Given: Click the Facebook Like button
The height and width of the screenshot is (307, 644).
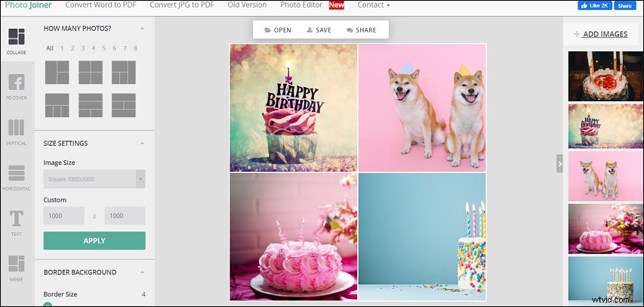Looking at the screenshot, I should [x=595, y=5].
